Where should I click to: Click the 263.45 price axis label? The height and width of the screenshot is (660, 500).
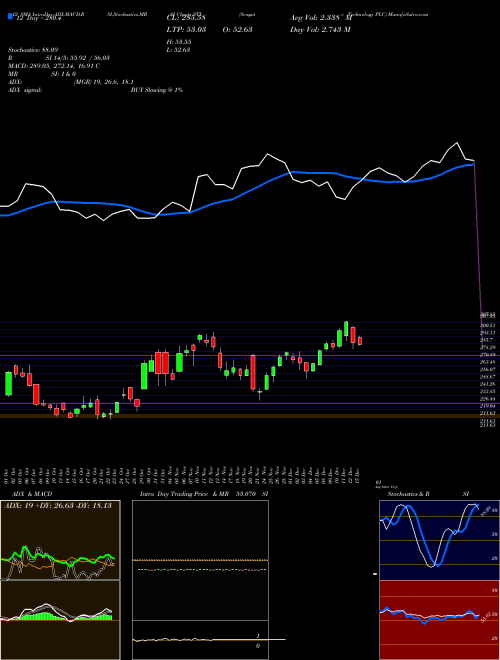click(487, 362)
